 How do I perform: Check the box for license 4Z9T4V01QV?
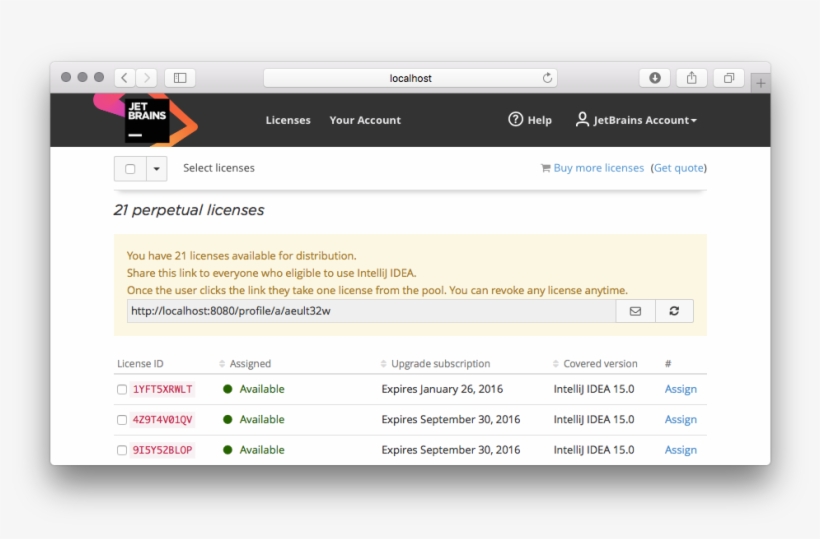tap(122, 420)
